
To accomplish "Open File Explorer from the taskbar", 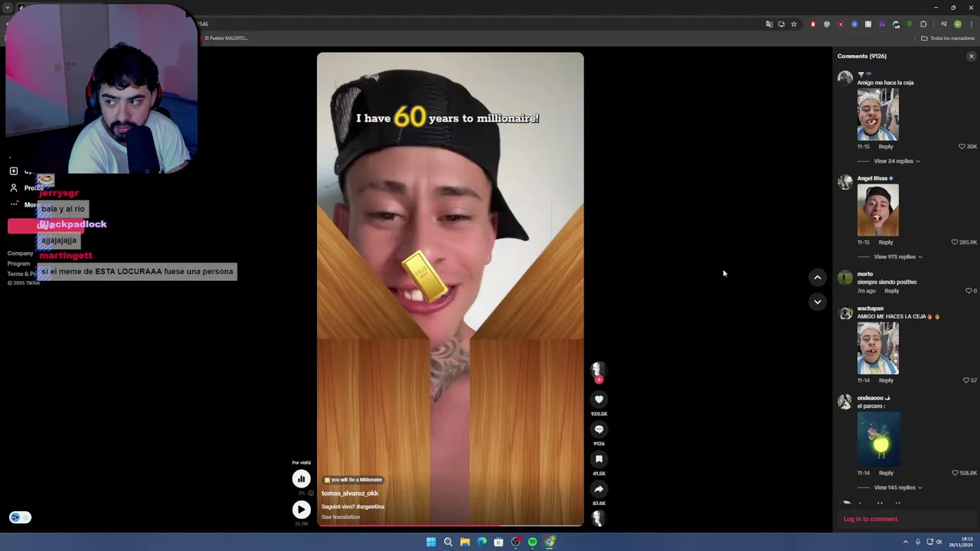I will click(465, 542).
